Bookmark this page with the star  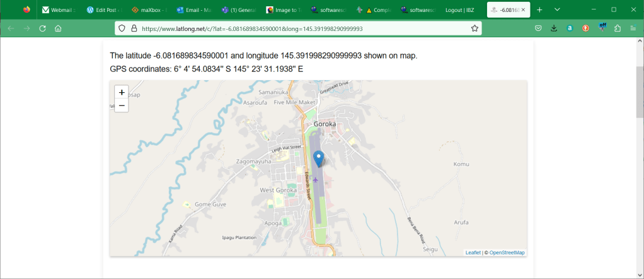pyautogui.click(x=474, y=28)
